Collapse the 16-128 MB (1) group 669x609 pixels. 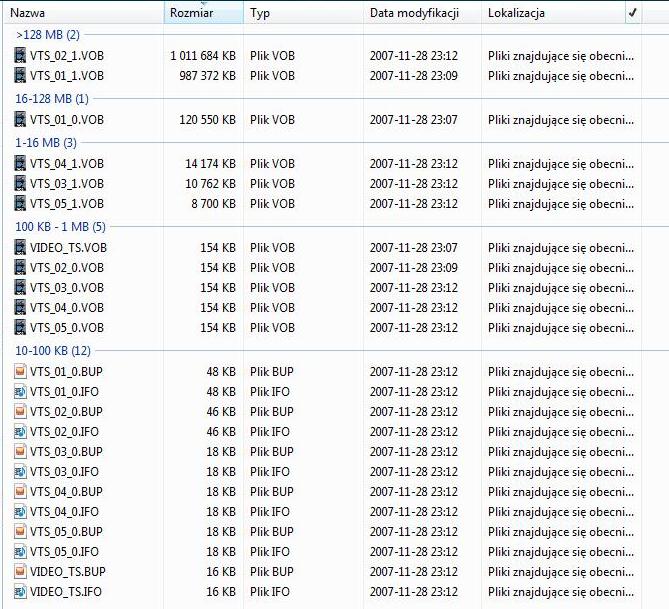52,99
